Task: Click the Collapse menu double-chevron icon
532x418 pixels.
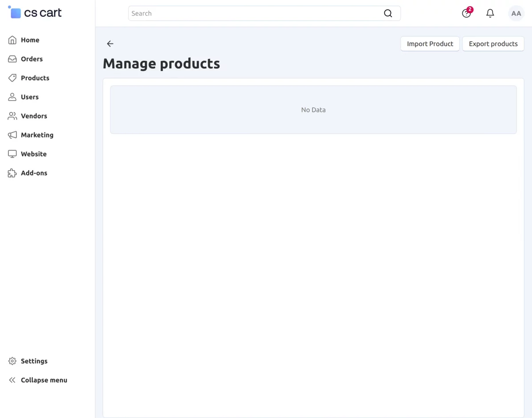Action: 12,380
